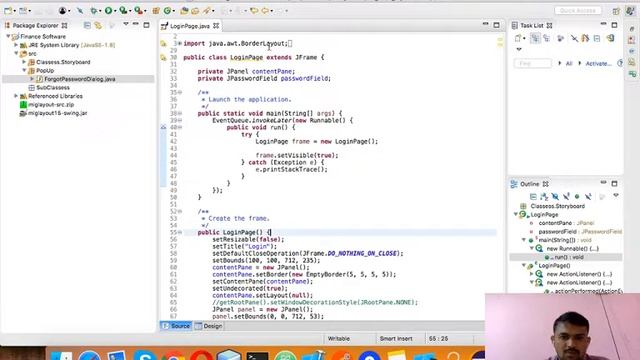This screenshot has height=360, width=640.
Task: Toggle Hide Non-Public Members in Outline
Action: [x=577, y=197]
